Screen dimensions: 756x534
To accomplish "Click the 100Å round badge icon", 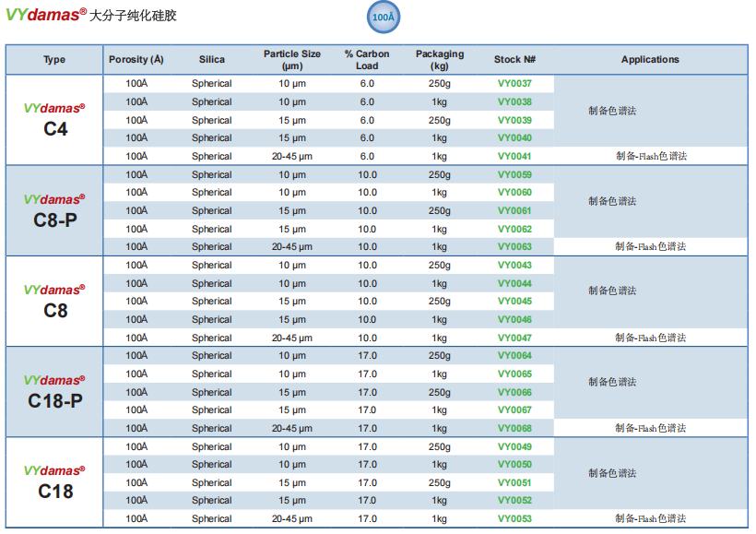I will (x=384, y=18).
